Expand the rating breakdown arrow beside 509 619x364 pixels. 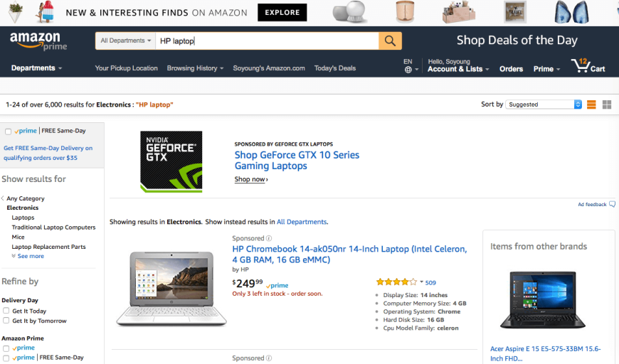(x=421, y=282)
